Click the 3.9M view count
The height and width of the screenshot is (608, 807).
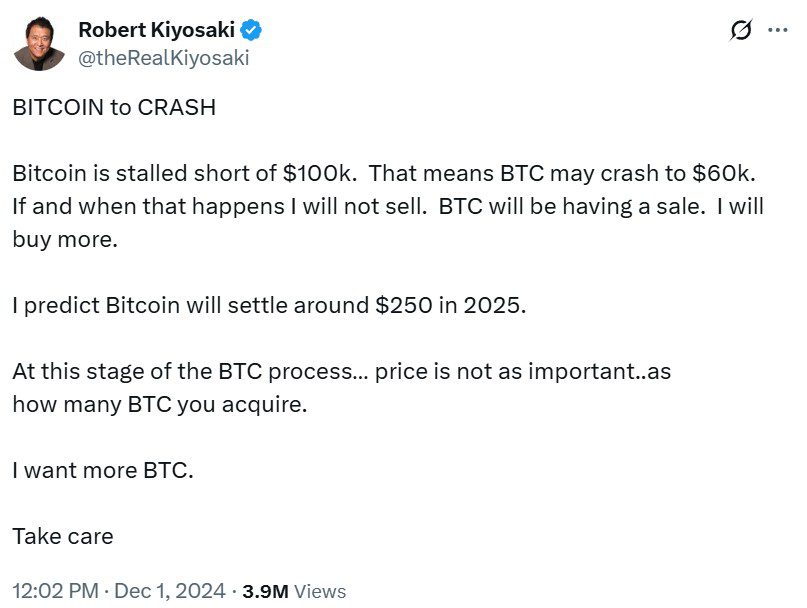pyautogui.click(x=265, y=591)
